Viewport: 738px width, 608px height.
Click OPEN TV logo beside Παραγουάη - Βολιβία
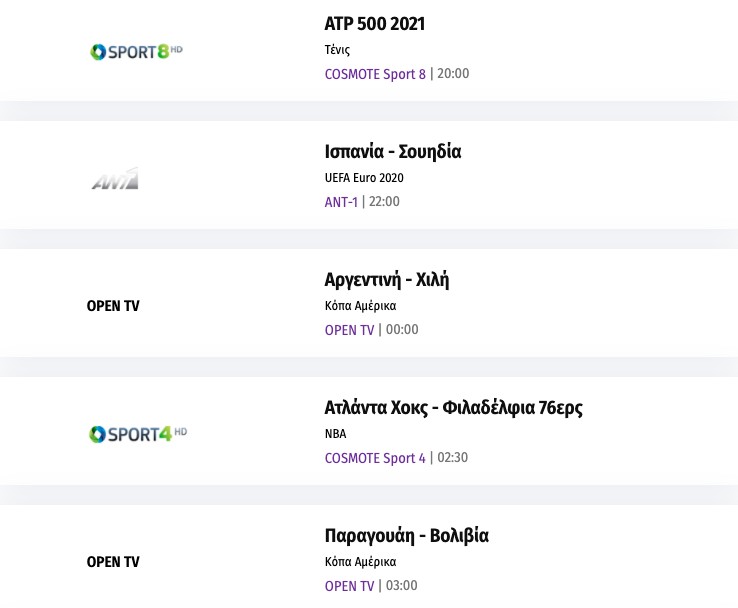(113, 562)
